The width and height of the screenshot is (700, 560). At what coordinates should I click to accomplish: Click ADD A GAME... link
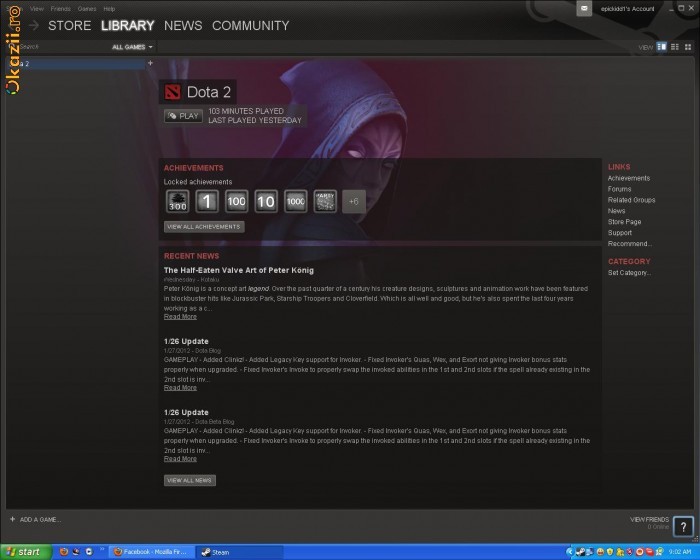40,519
